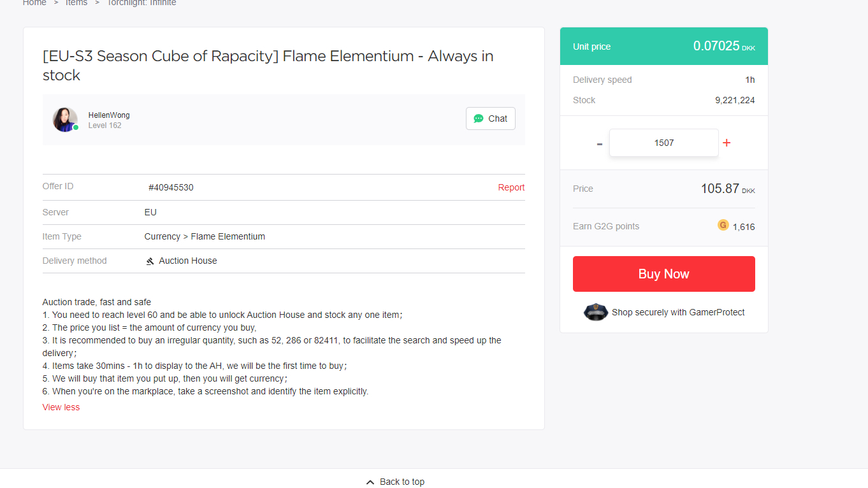Image resolution: width=868 pixels, height=488 pixels.
Task: Open the Chat with seller HellenWong
Action: click(x=490, y=118)
